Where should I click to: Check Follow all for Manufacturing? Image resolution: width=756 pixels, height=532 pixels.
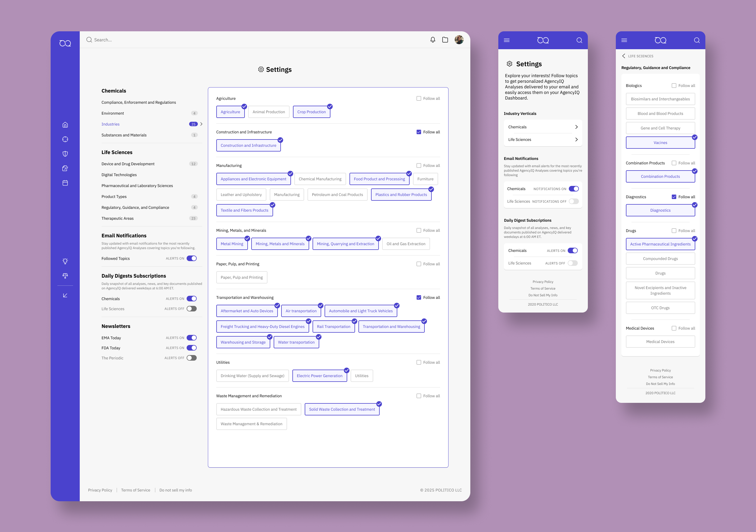[x=419, y=165]
